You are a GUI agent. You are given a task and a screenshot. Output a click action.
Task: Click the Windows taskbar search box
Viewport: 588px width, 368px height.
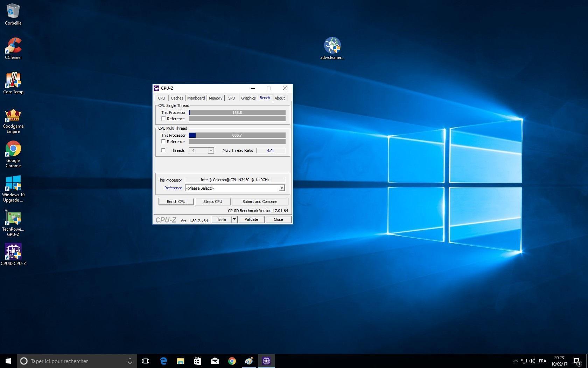pos(77,361)
